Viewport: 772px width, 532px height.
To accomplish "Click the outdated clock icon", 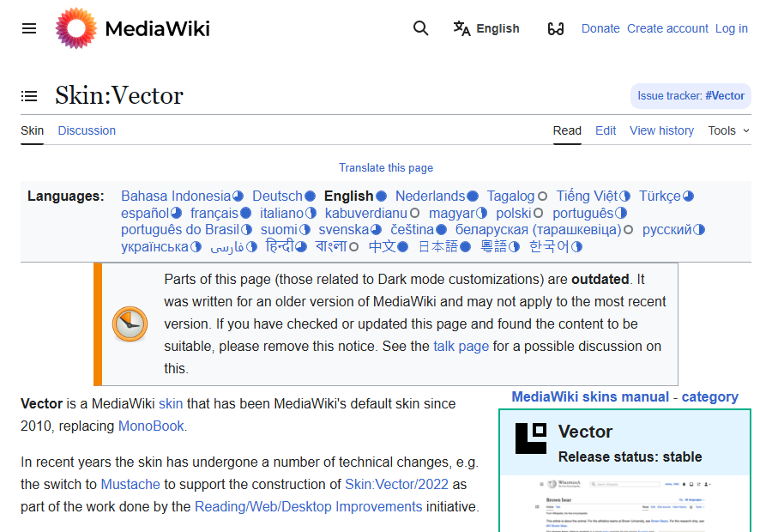I will coord(130,324).
